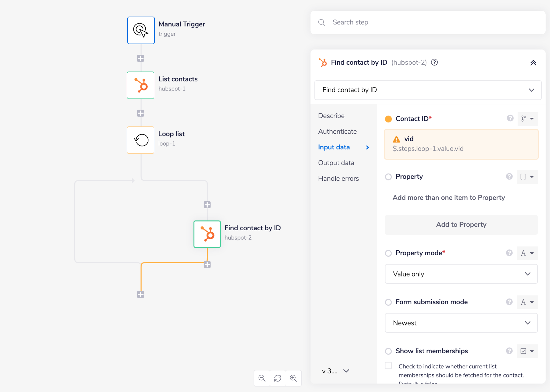Click the Loop list step icon
The image size is (550, 392).
coord(141,140)
